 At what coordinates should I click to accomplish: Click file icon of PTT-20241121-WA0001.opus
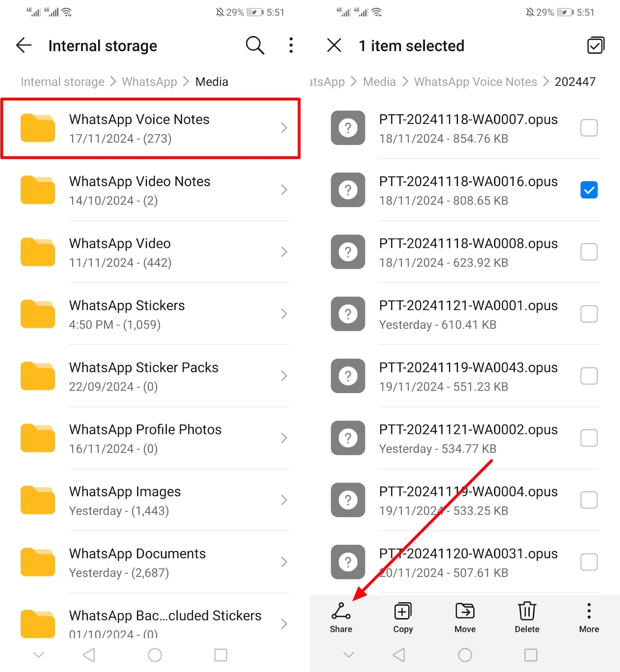tap(348, 314)
